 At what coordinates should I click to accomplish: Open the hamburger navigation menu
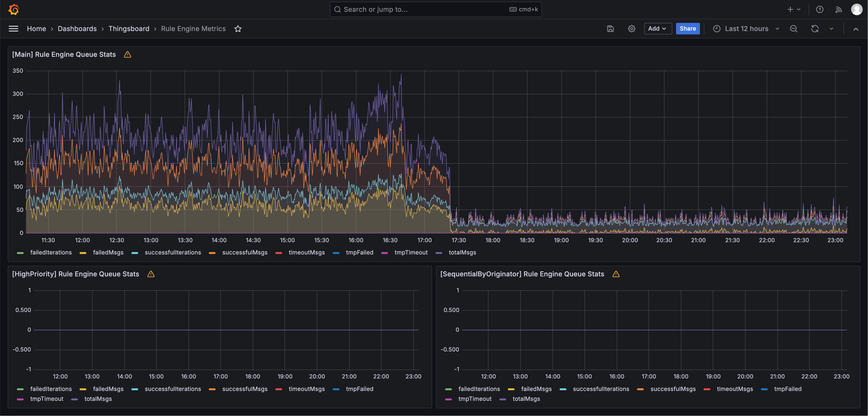[x=14, y=29]
